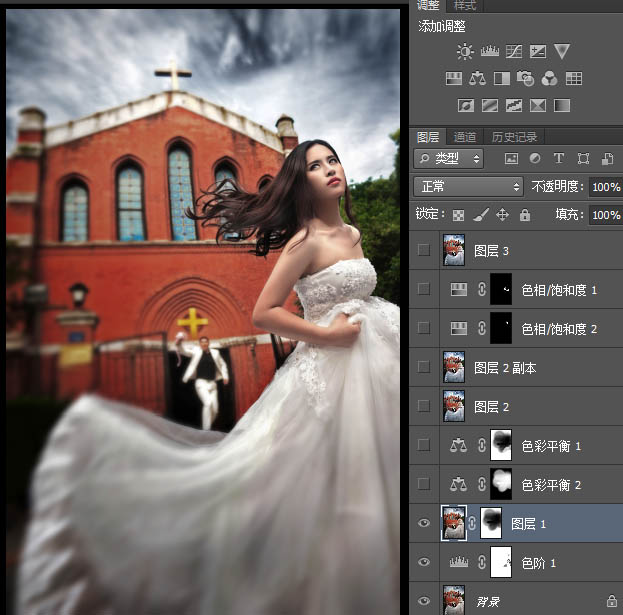
Task: Click the 填充 fill value field
Action: pyautogui.click(x=604, y=215)
